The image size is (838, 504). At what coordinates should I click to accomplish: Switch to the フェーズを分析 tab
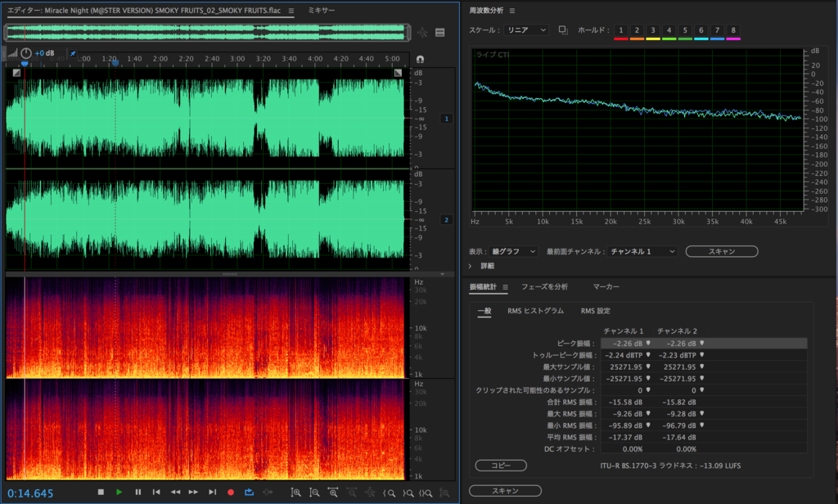point(544,287)
